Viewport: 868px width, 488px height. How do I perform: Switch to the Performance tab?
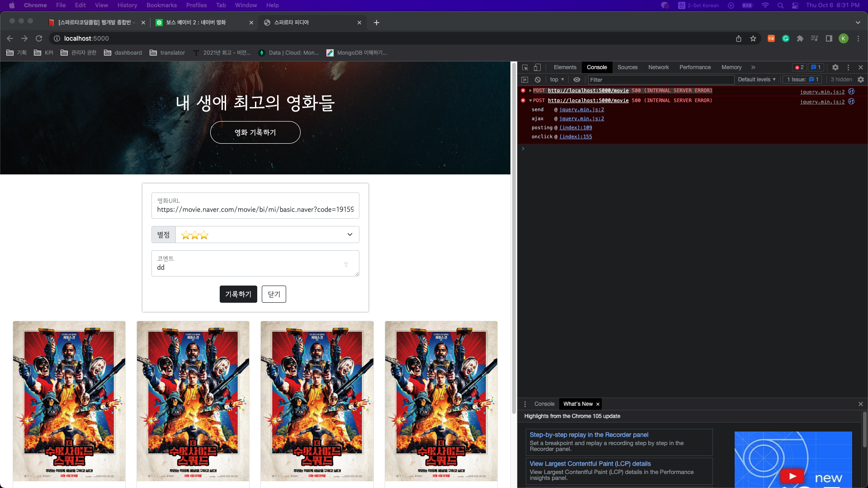coord(695,67)
